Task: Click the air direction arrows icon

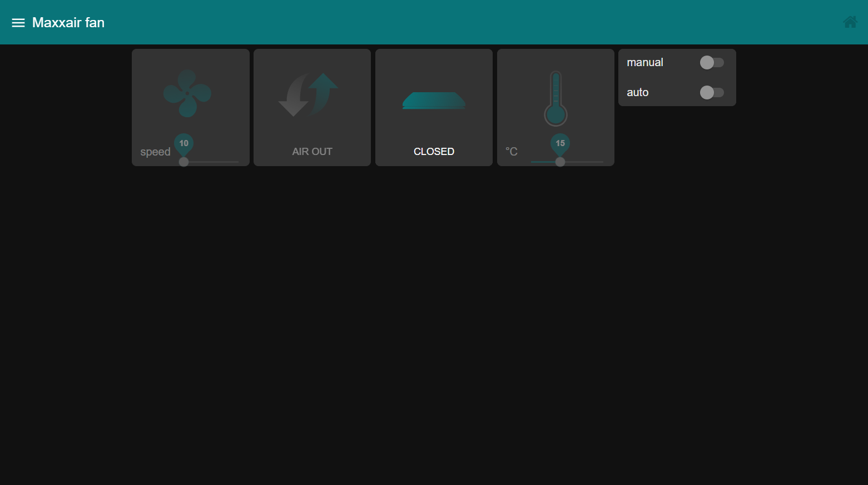Action: coord(309,94)
